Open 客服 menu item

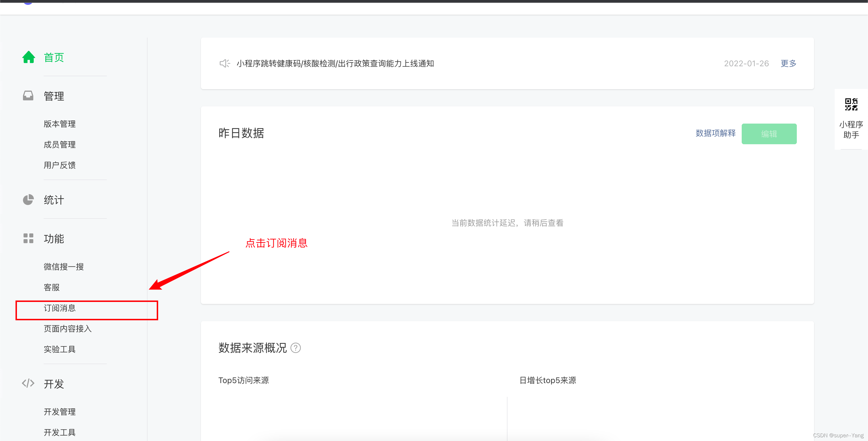click(52, 288)
